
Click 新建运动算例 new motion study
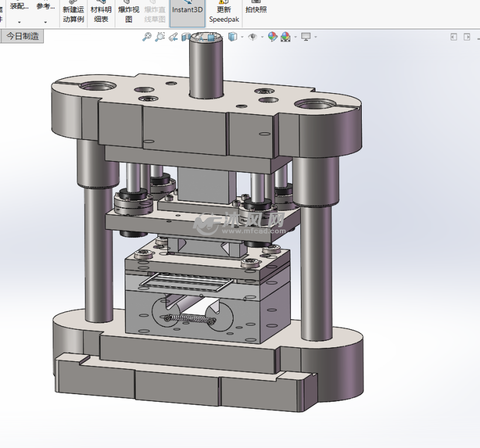[x=73, y=13]
